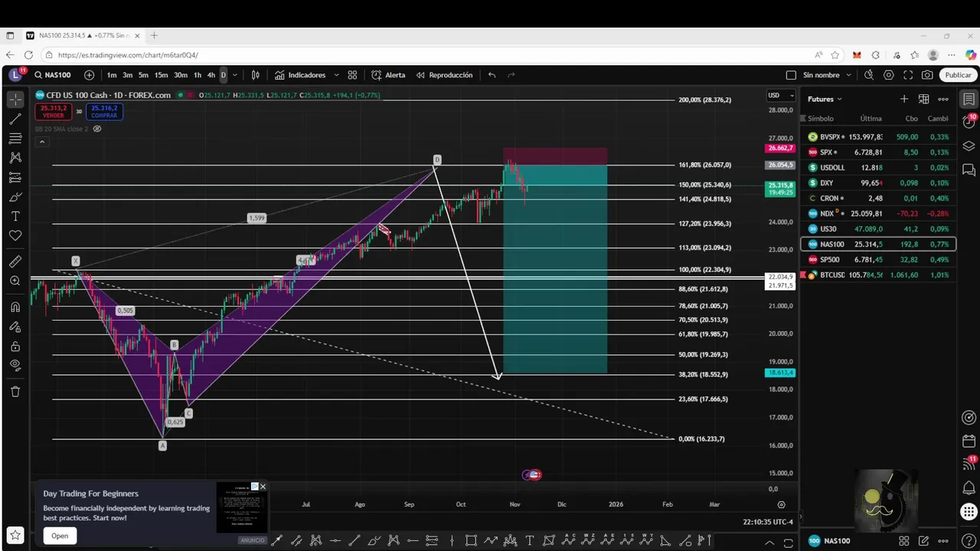Switch to the 1h timeframe
This screenshot has width=980, height=551.
tap(198, 75)
